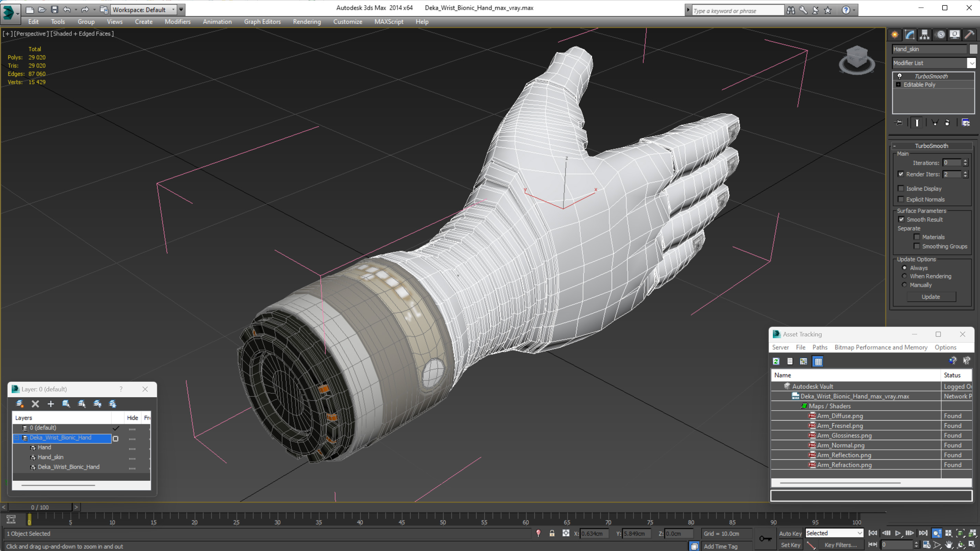
Task: Toggle Smooth Result checkbox
Action: pyautogui.click(x=901, y=219)
